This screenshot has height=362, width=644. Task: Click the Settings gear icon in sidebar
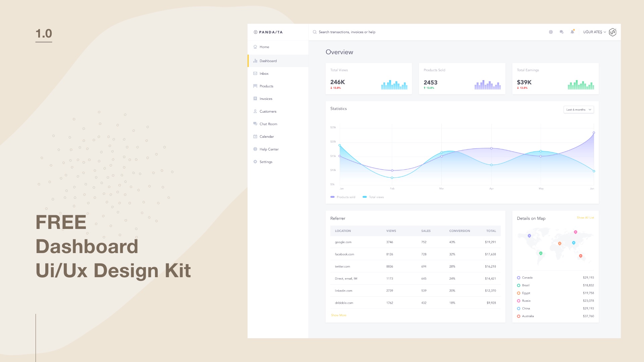[x=255, y=162]
